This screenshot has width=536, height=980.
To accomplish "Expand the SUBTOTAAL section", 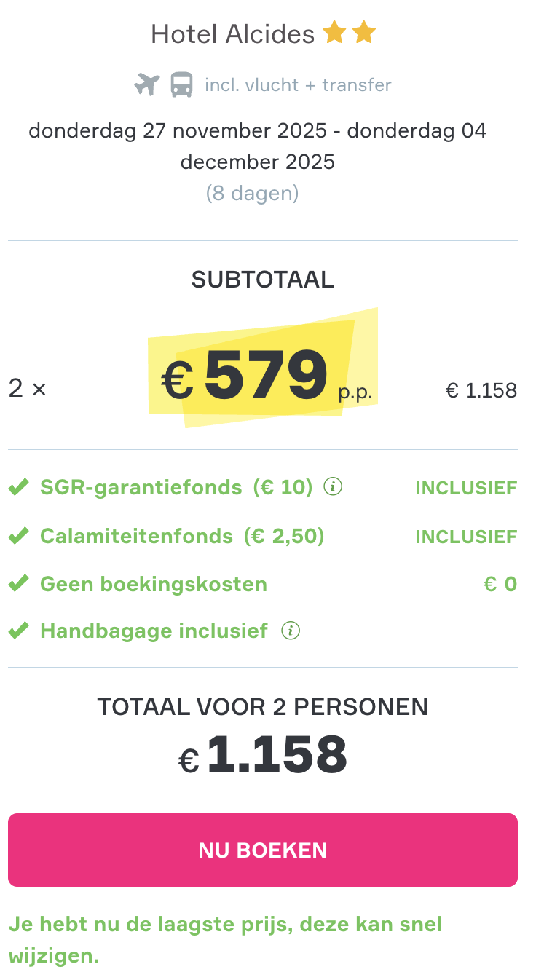I will [x=262, y=279].
